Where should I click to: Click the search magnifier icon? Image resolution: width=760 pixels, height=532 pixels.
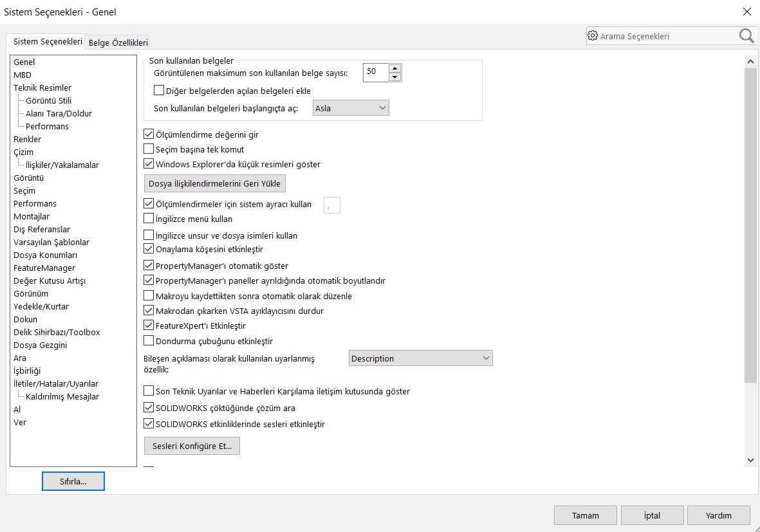[746, 36]
